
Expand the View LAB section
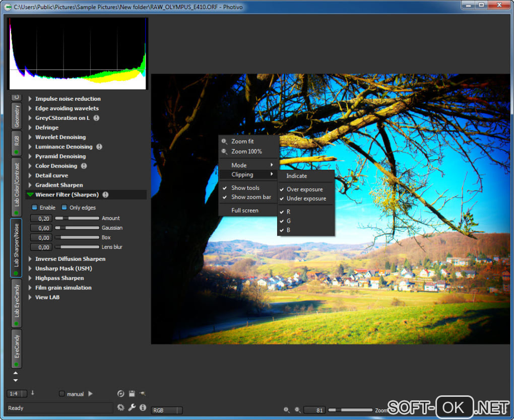tap(30, 297)
